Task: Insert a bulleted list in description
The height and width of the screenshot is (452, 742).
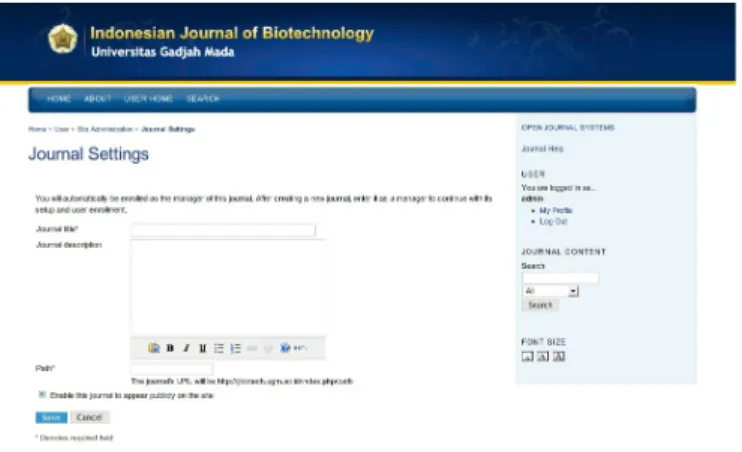Action: (x=219, y=348)
